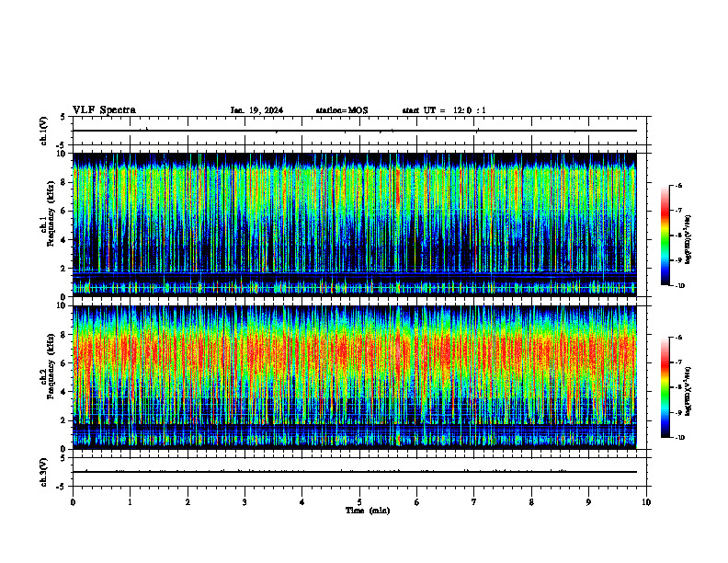The width and height of the screenshot is (728, 563).
Task: Click the ch.1 "Frequency (kHz)" axis label
Action: coord(51,214)
